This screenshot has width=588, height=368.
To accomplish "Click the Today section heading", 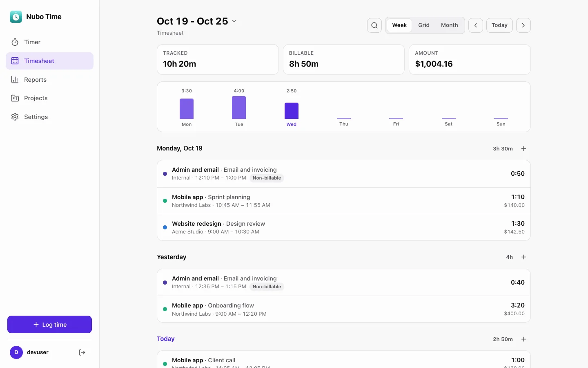I will pos(166,339).
